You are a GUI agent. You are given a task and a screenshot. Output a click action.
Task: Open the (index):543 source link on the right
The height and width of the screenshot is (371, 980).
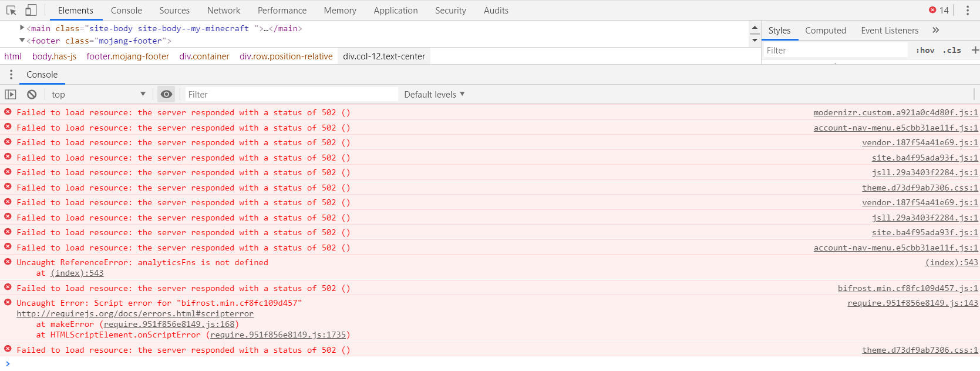tap(951, 262)
